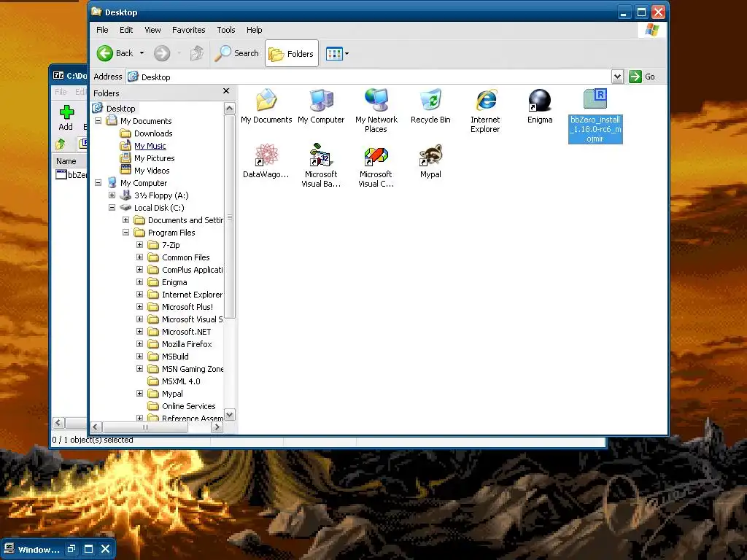Open the Help menu
747x560 pixels.
click(254, 30)
